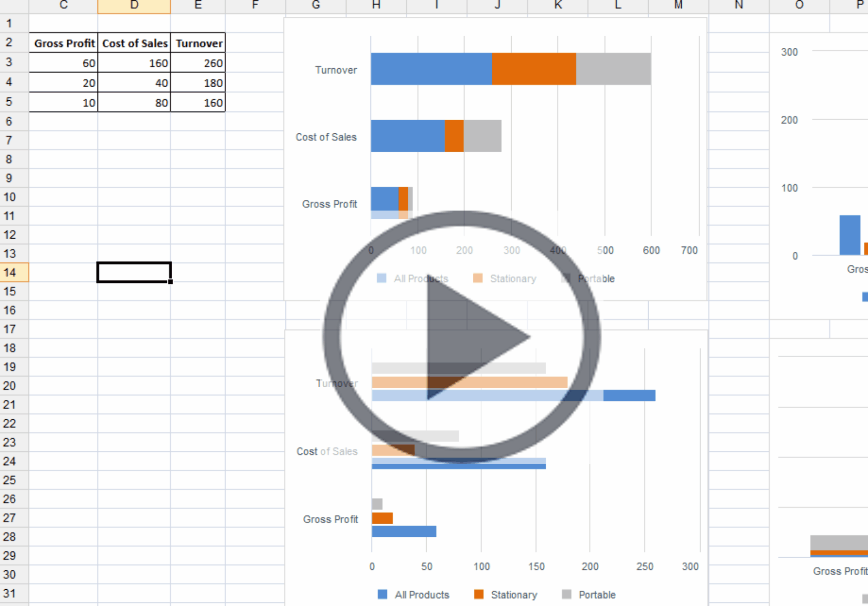868x606 pixels.
Task: Click gray Turnover segment in stacked chart
Action: (613, 69)
